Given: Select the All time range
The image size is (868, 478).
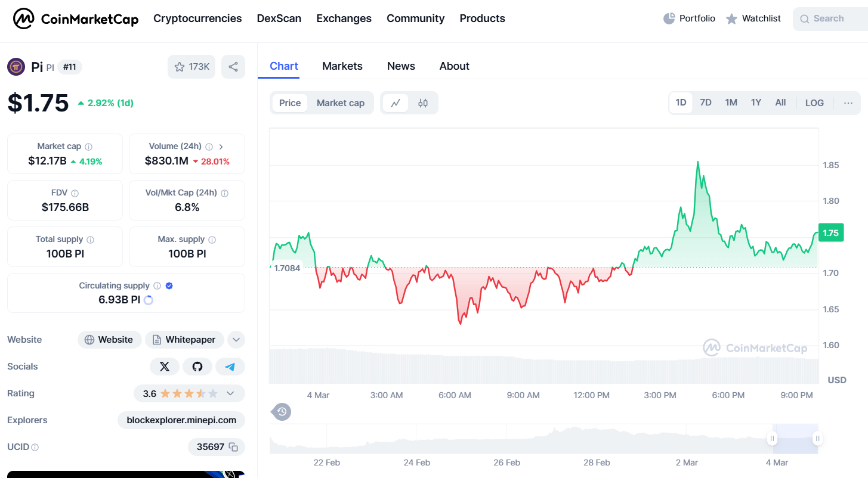Looking at the screenshot, I should 780,103.
